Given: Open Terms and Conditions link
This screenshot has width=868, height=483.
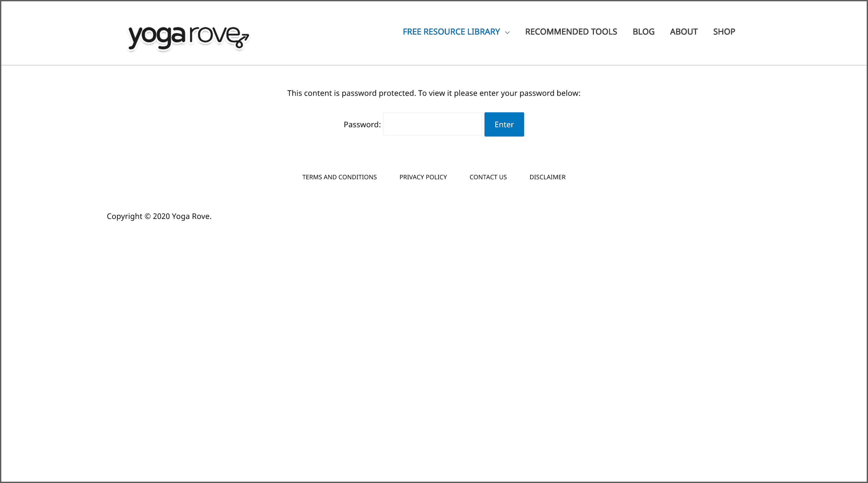Looking at the screenshot, I should coord(339,177).
